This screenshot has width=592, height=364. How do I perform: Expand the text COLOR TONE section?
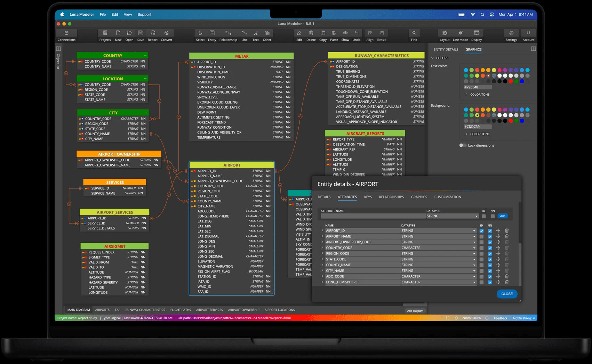point(466,95)
